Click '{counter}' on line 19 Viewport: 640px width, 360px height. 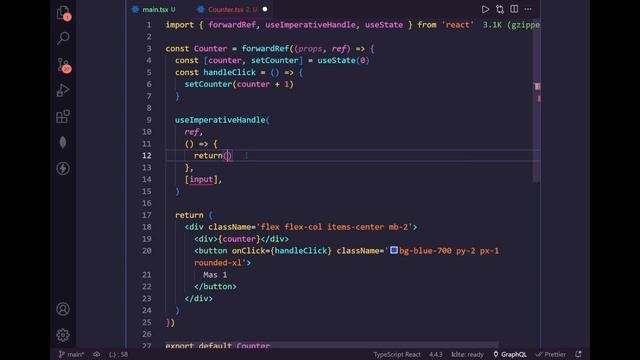click(239, 239)
